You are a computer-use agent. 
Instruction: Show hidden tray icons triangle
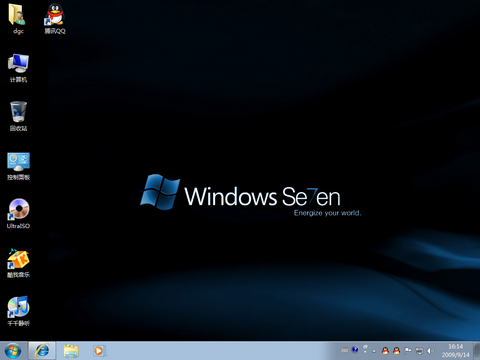(x=374, y=351)
